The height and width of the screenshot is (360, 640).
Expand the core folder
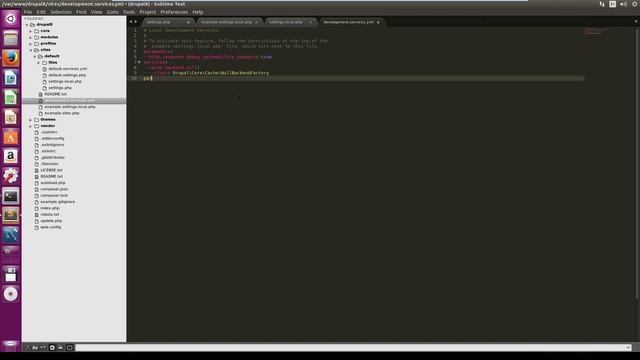[x=31, y=31]
